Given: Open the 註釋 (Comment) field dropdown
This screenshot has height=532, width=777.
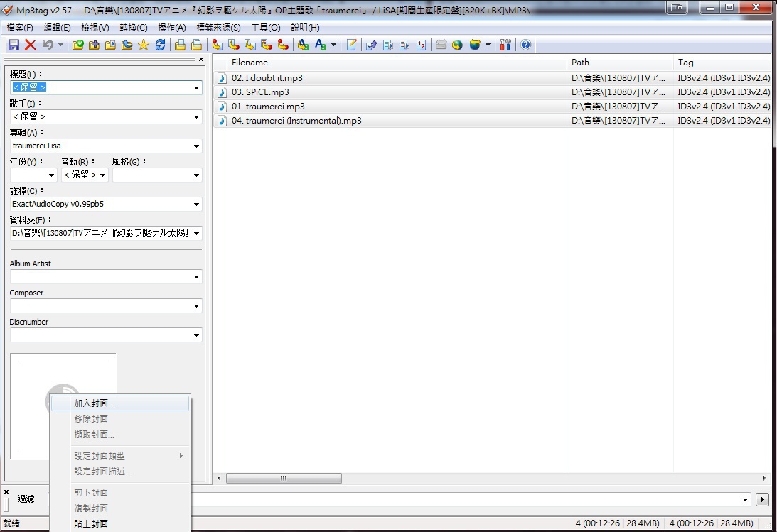Looking at the screenshot, I should point(197,205).
